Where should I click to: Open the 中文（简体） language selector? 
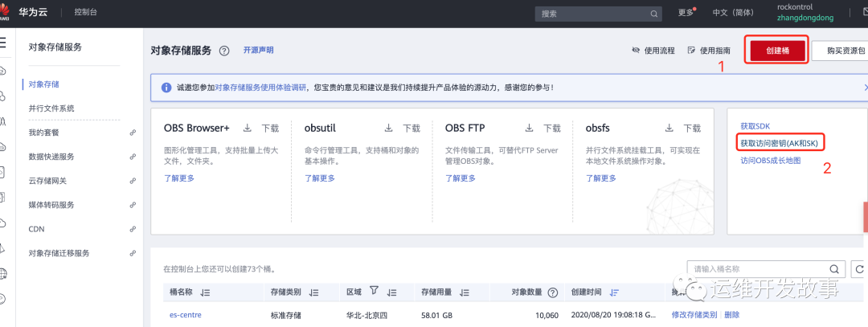[x=734, y=14]
